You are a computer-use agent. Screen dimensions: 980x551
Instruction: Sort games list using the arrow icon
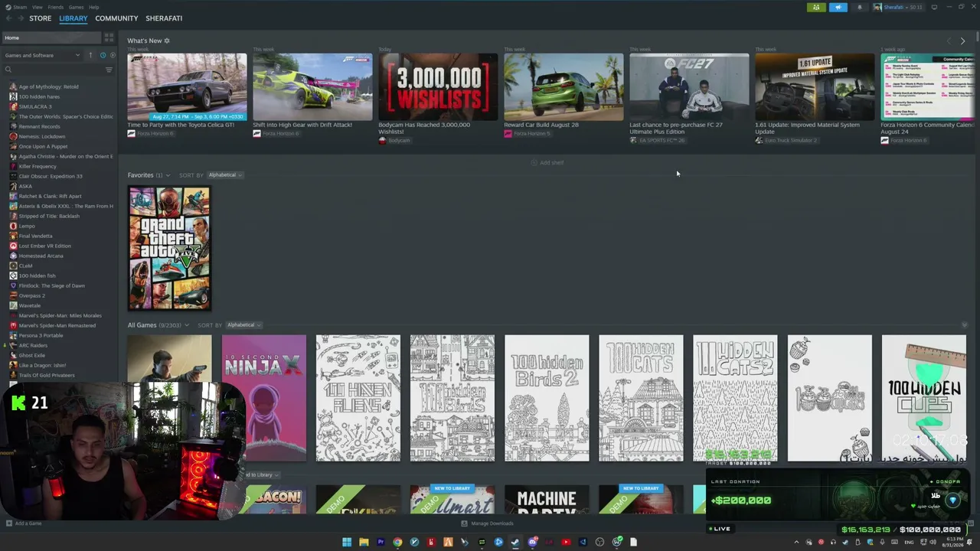point(90,55)
